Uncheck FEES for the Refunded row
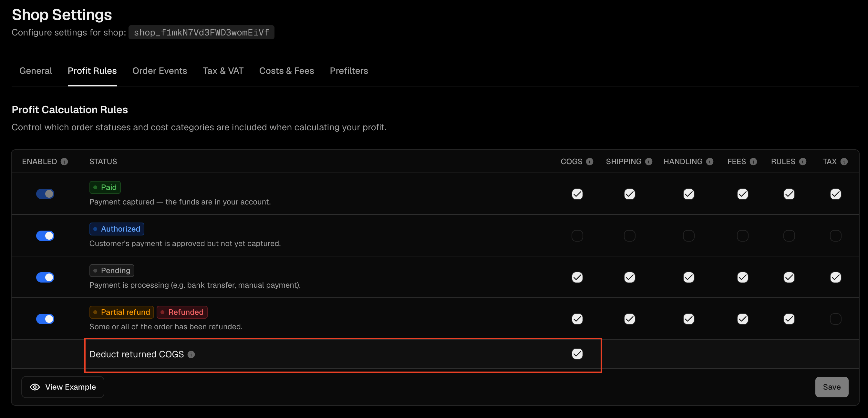This screenshot has width=868, height=418. [x=742, y=319]
